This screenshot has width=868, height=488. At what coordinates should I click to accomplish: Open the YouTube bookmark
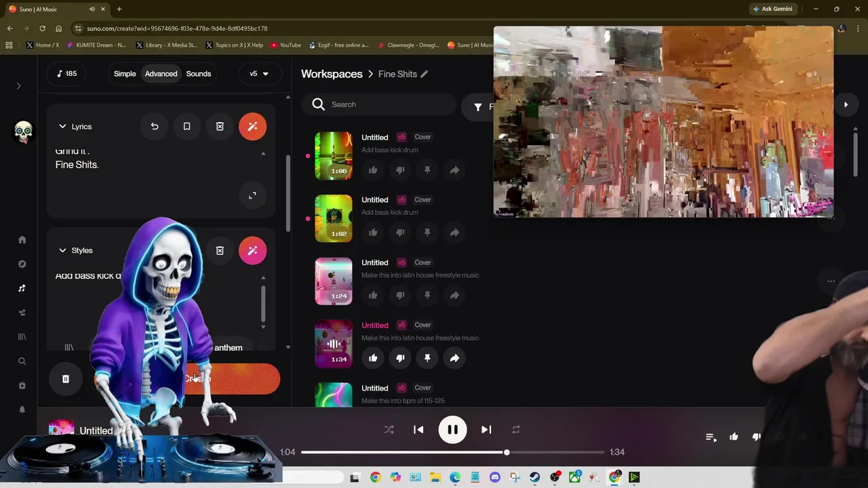click(x=285, y=45)
